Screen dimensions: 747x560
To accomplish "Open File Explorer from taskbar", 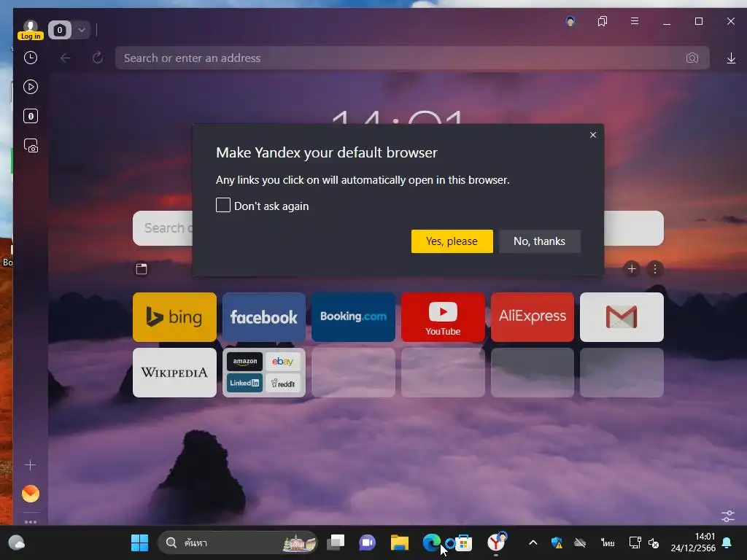I will 399,542.
